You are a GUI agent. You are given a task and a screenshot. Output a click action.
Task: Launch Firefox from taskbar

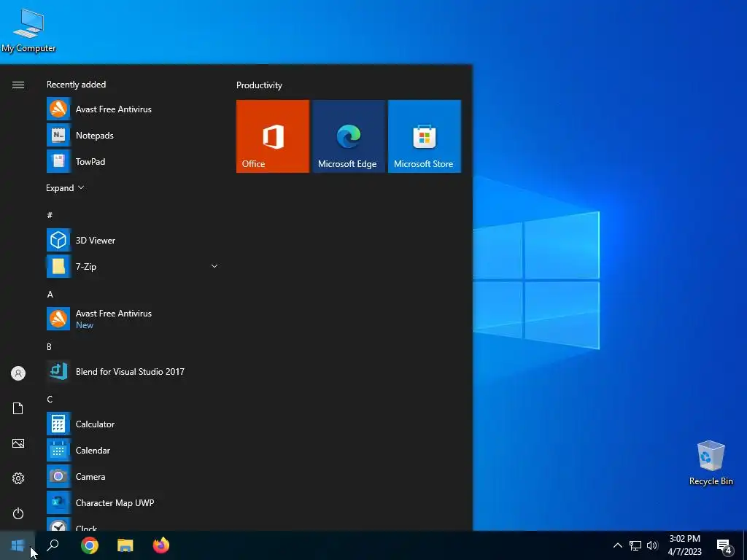pos(161,545)
